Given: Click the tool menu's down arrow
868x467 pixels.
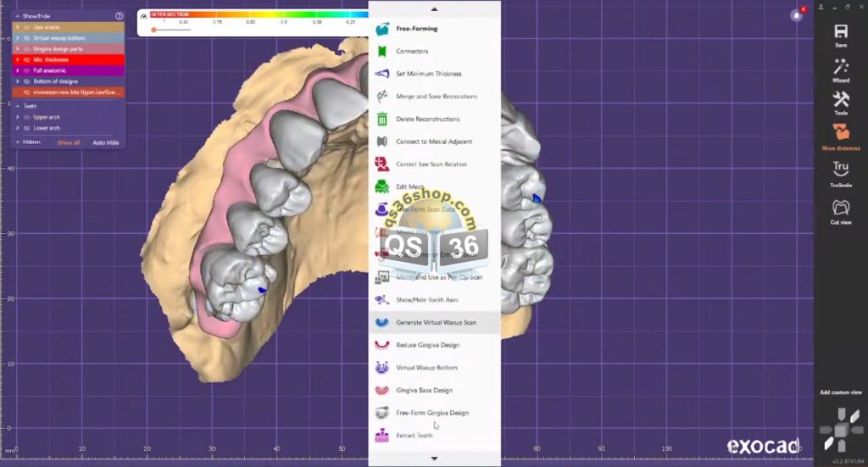Looking at the screenshot, I should [x=434, y=459].
